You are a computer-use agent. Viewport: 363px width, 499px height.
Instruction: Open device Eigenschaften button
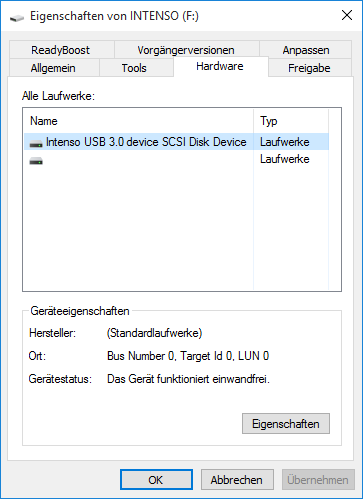pos(286,424)
